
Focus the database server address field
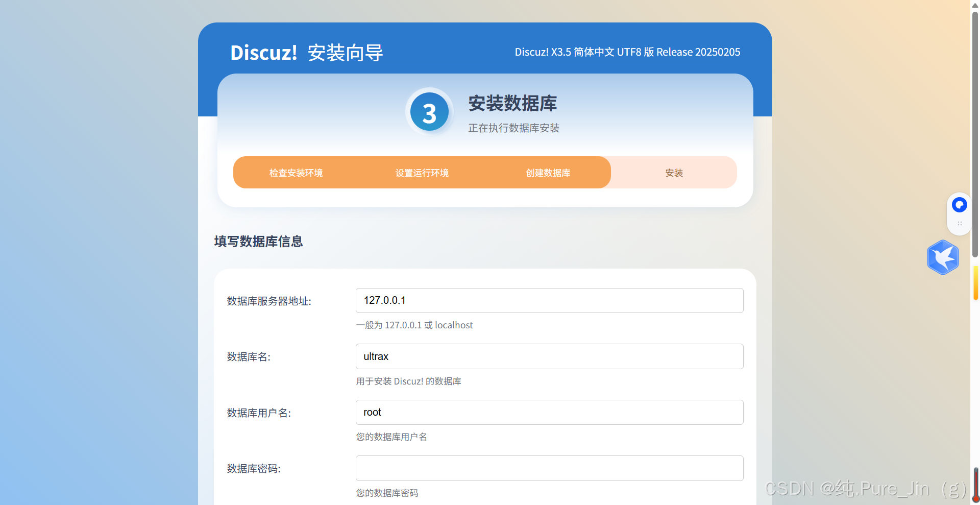point(549,300)
